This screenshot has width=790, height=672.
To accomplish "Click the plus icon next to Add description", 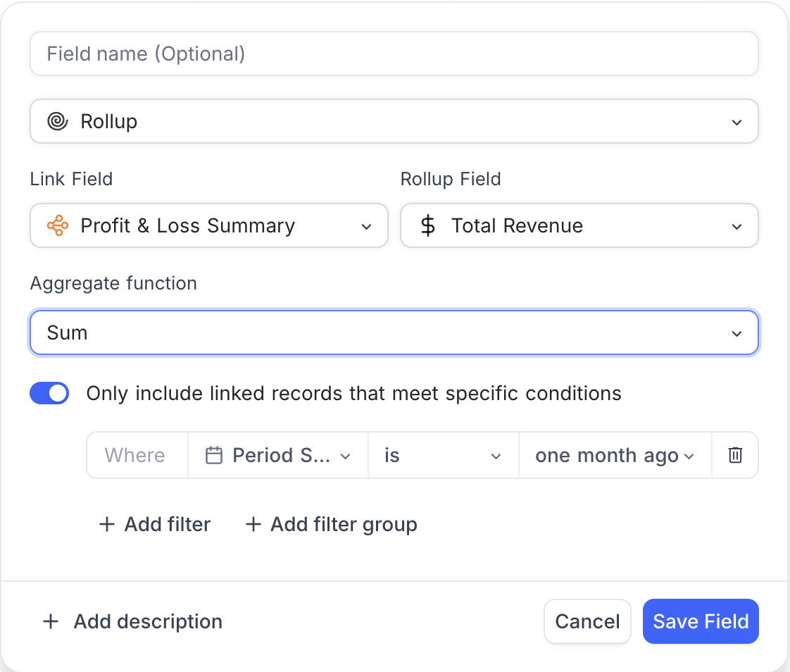I will pos(51,622).
